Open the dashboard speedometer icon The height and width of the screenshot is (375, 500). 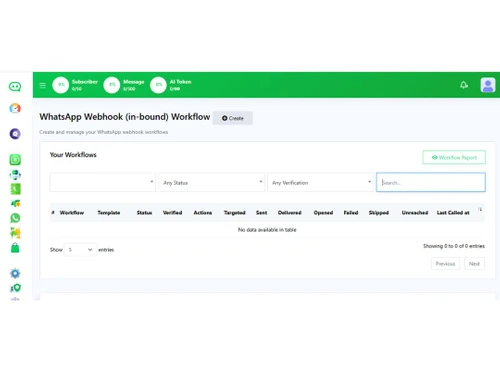(x=15, y=108)
